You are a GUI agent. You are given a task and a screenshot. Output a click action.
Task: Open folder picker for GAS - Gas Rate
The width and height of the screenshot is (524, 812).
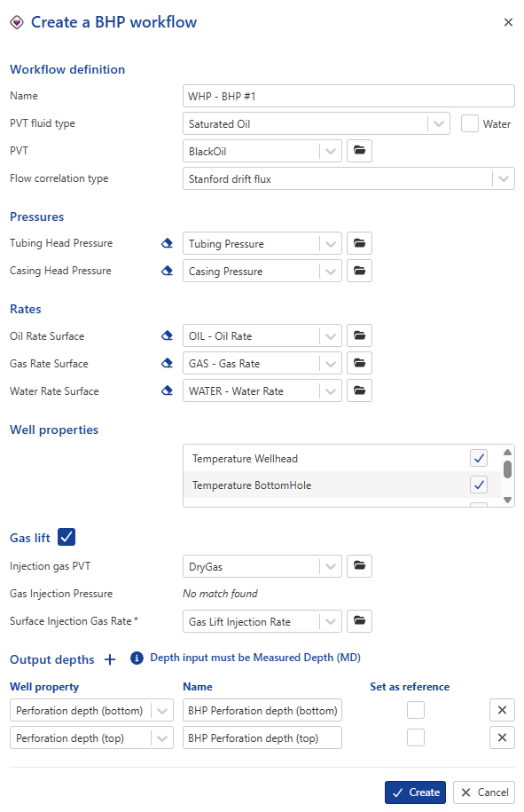358,363
